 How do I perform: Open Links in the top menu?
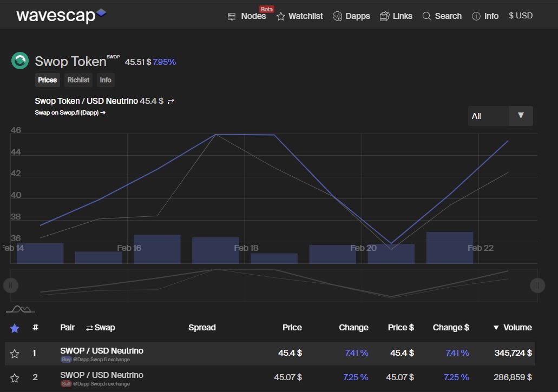(403, 16)
